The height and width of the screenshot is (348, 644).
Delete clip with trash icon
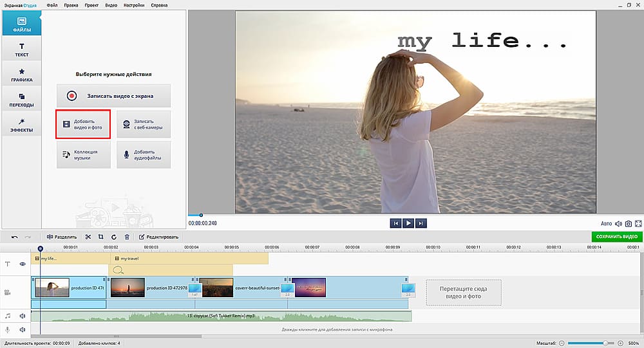pos(127,237)
